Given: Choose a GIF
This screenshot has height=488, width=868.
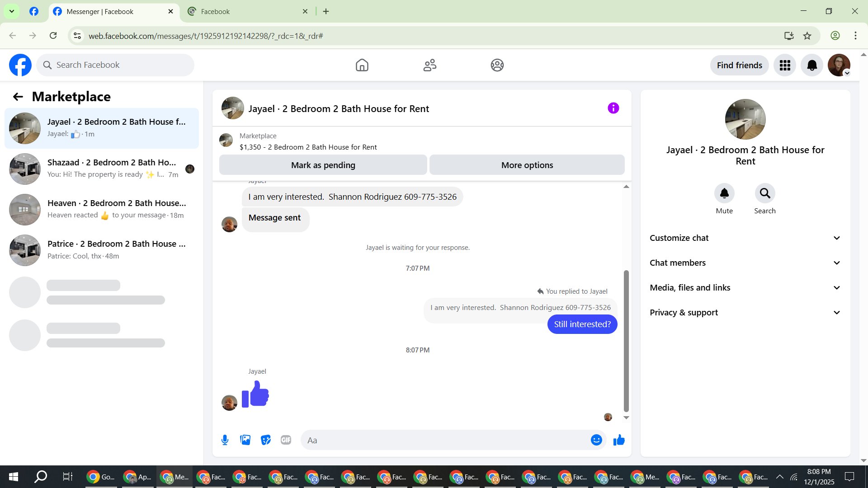Looking at the screenshot, I should click(x=286, y=440).
